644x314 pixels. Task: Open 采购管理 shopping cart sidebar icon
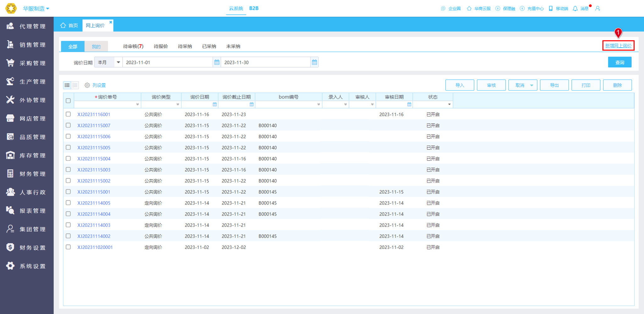(10, 63)
